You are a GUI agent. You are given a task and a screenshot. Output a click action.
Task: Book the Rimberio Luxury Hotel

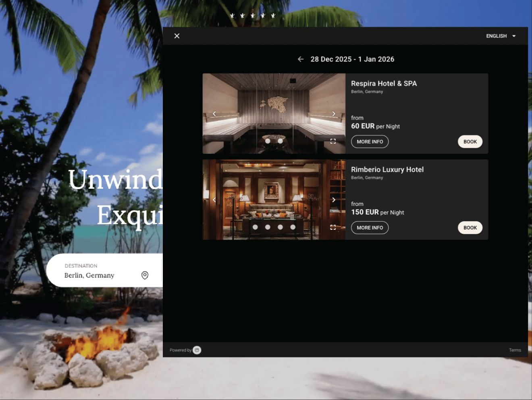coord(470,228)
